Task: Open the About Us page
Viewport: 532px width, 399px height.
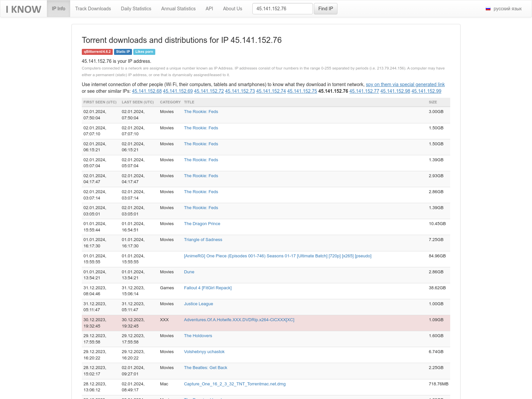Action: click(x=232, y=9)
